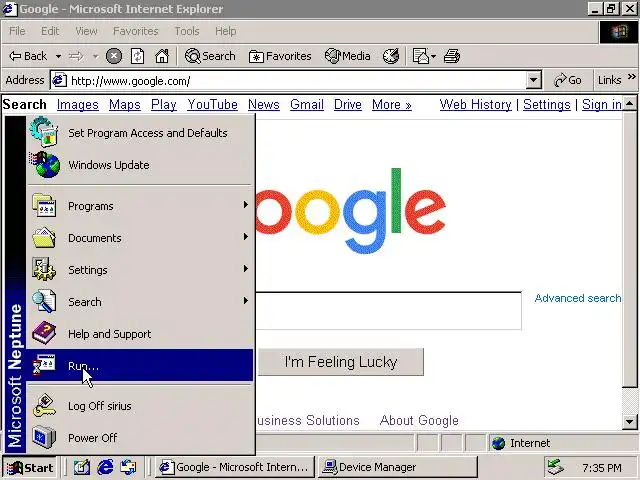Open the Tools menu
The height and width of the screenshot is (480, 640).
[x=187, y=31]
